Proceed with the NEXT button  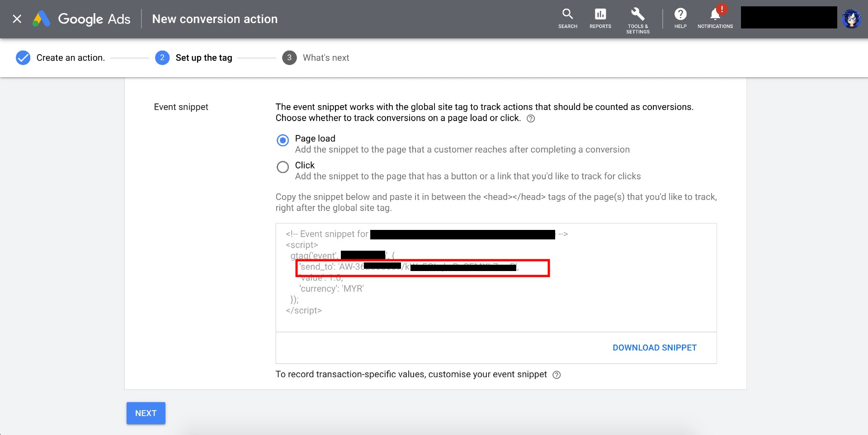coord(146,413)
